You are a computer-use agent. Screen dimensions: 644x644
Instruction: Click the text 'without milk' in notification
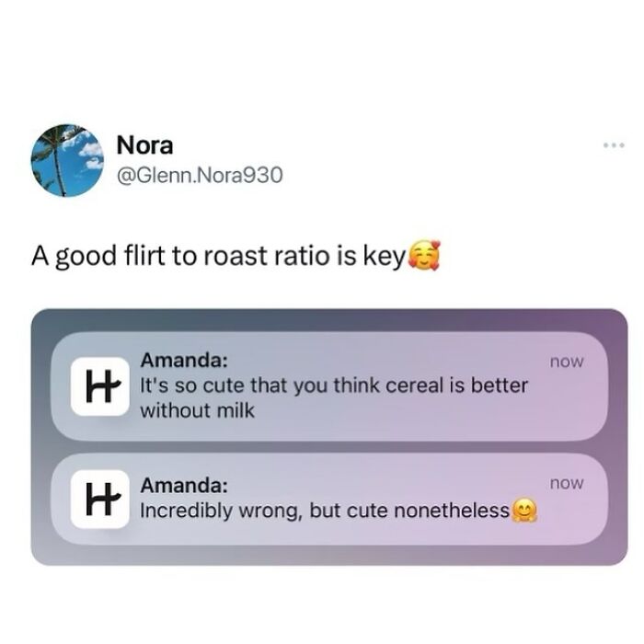198,410
